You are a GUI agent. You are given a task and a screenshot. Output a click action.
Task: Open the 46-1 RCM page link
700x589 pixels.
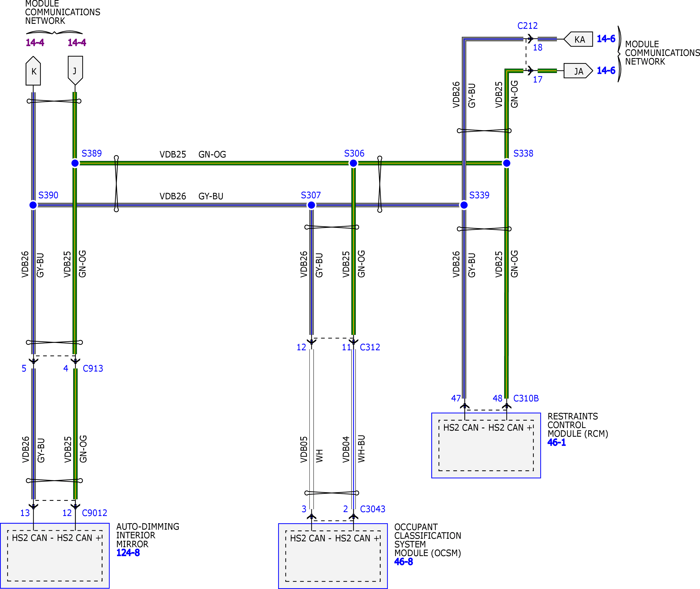[x=556, y=443]
